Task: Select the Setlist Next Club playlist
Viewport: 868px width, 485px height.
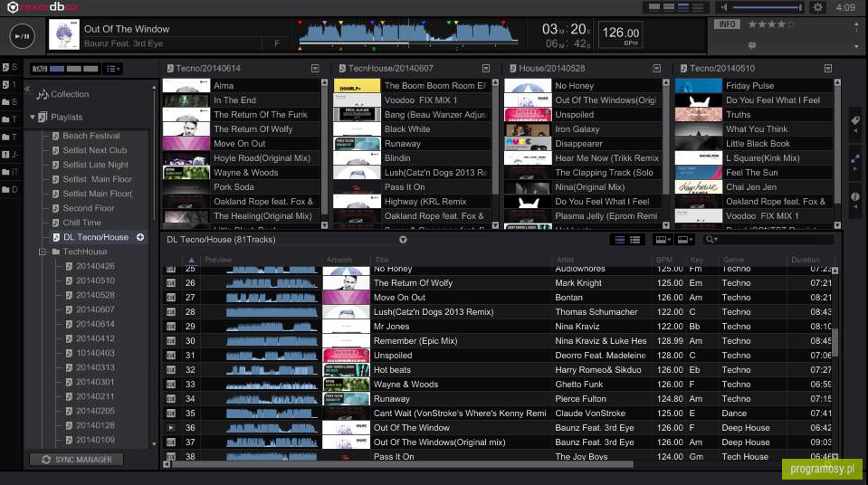Action: 95,150
